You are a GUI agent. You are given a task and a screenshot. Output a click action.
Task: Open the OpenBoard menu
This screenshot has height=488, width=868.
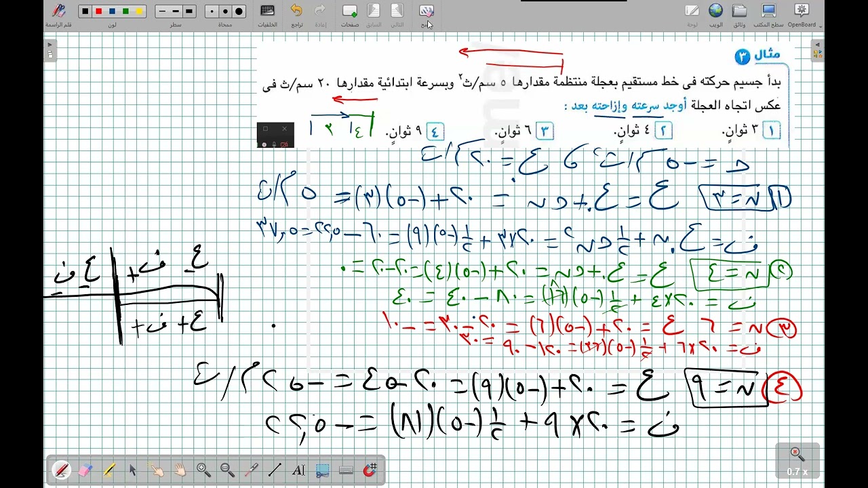pos(802,14)
